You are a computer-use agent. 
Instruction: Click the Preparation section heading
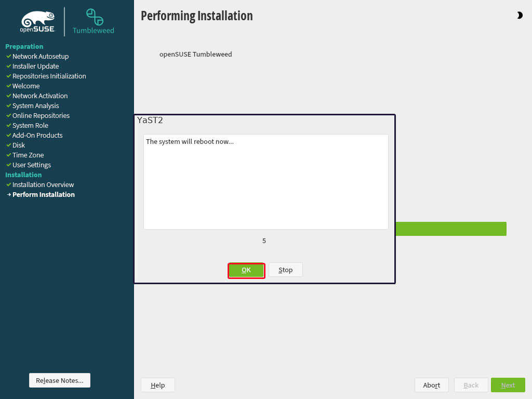click(24, 46)
